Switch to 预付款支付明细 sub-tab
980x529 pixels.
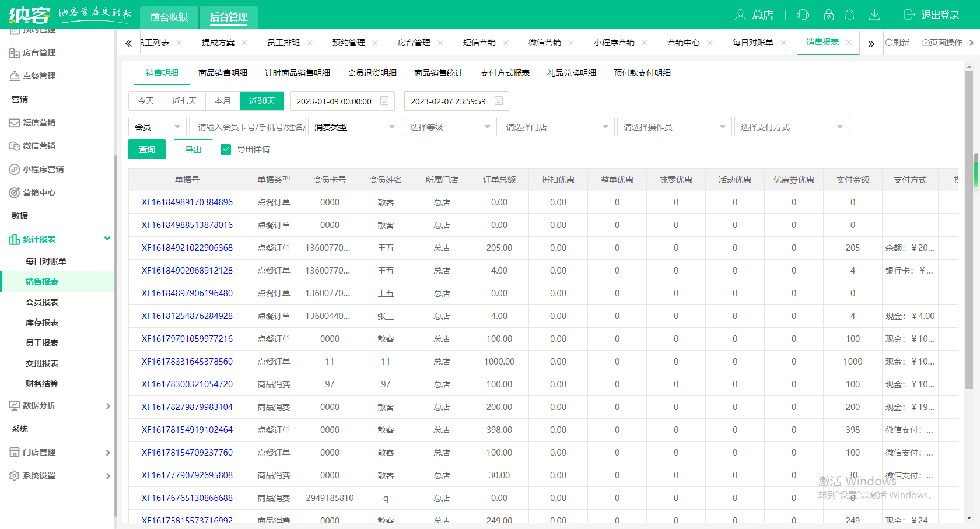tap(642, 73)
